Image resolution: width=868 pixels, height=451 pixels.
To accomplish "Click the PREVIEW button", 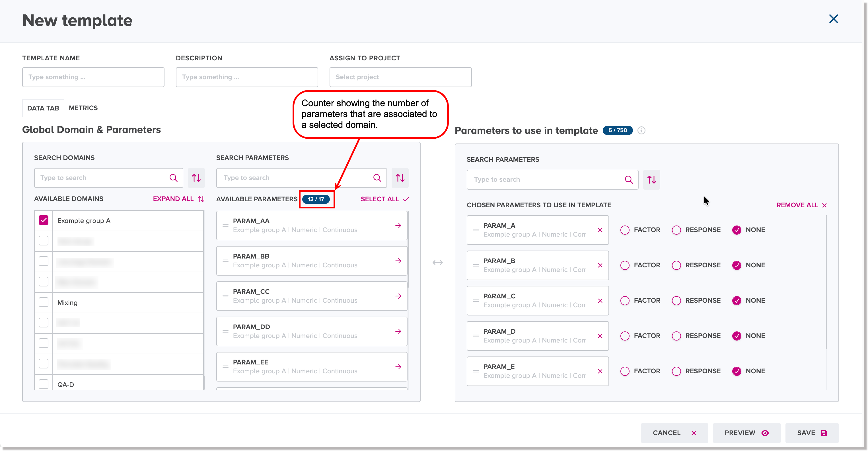I will tap(746, 433).
